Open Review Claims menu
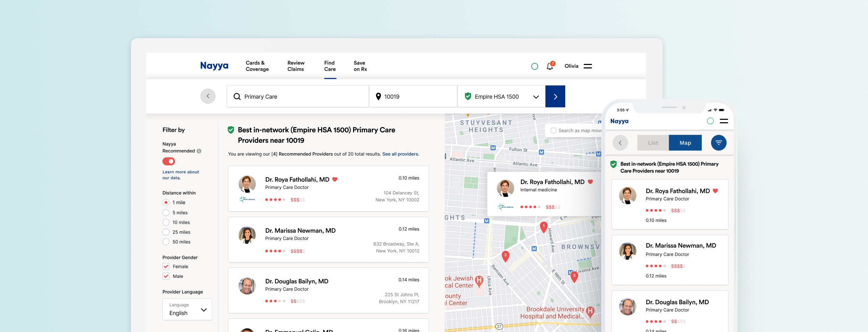This screenshot has height=332, width=868. point(296,66)
